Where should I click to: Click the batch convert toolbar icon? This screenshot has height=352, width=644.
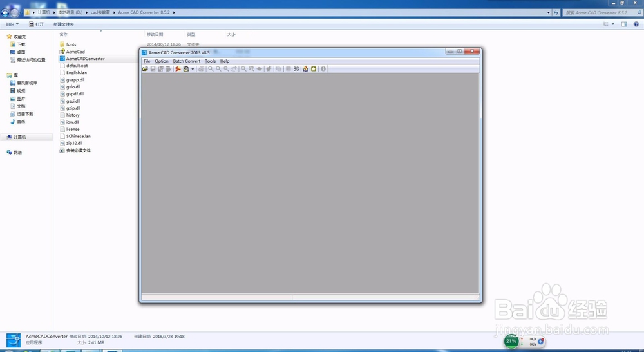pos(187,69)
